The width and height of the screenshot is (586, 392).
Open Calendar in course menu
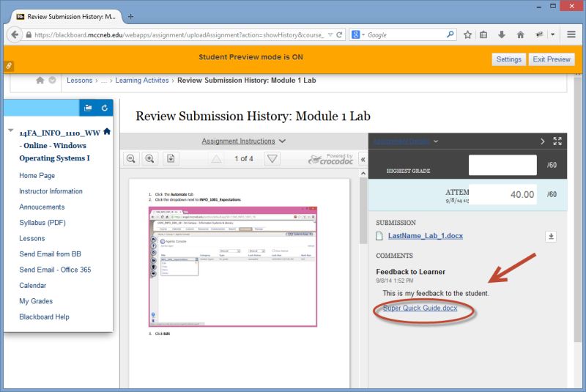click(32, 285)
